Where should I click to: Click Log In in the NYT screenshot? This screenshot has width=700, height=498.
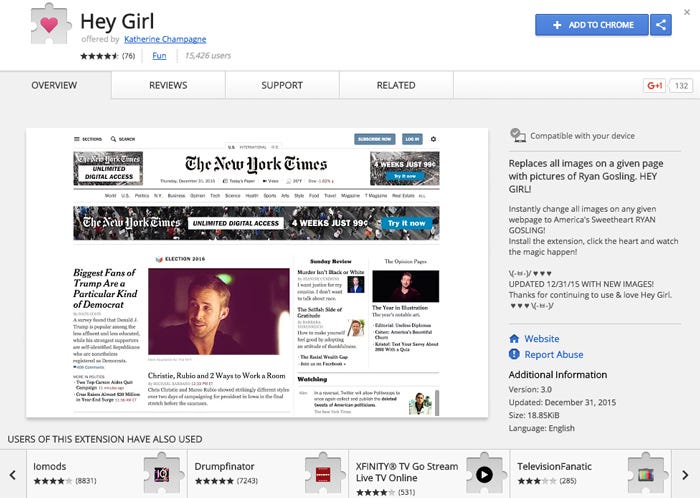pyautogui.click(x=412, y=139)
